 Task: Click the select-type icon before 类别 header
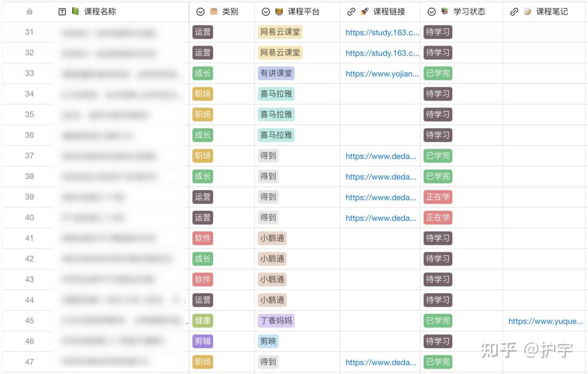pyautogui.click(x=200, y=12)
